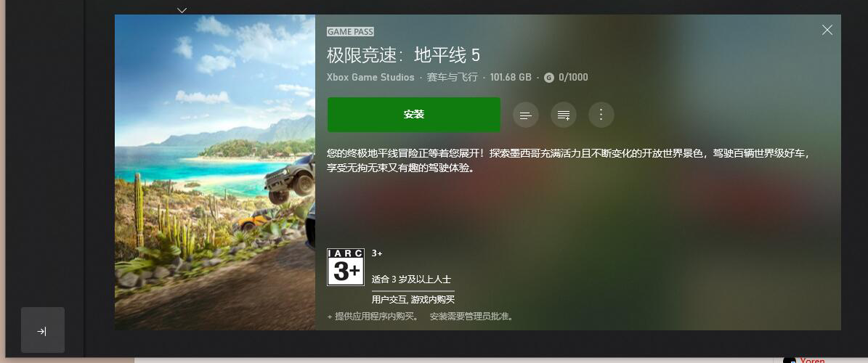The height and width of the screenshot is (363, 868).
Task: Select the 赛车与飞行 genre link
Action: point(452,78)
